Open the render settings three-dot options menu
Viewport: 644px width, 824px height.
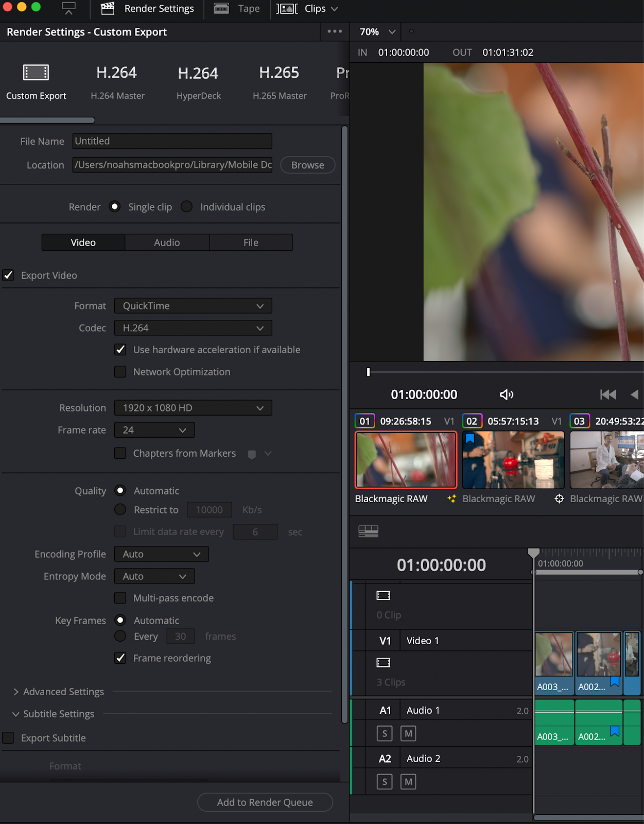point(335,31)
